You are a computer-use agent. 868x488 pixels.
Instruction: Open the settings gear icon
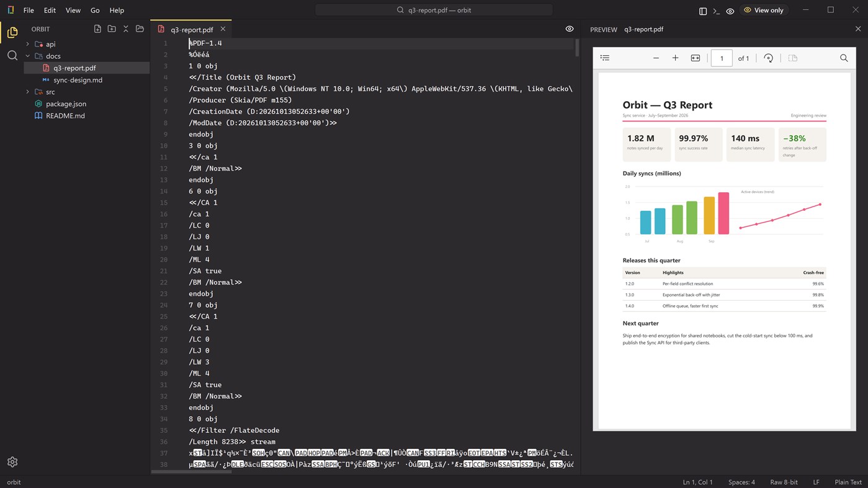(x=12, y=462)
